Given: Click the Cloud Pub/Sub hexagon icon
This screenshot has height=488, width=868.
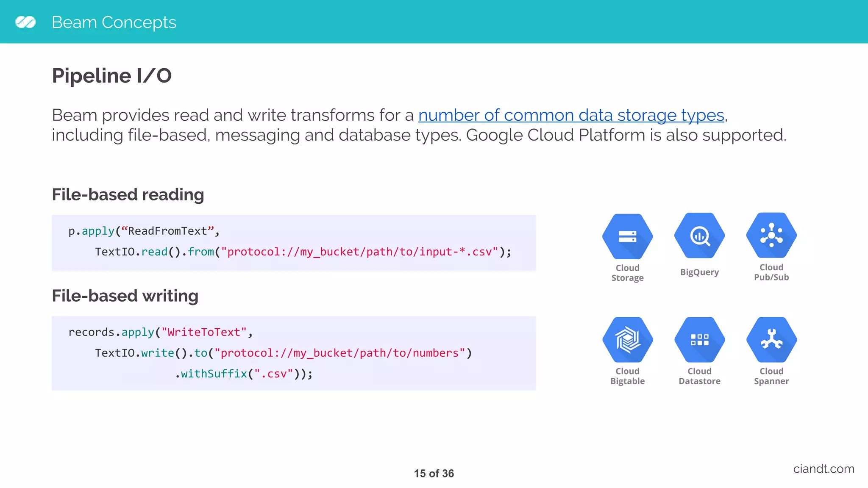Looking at the screenshot, I should (x=771, y=235).
